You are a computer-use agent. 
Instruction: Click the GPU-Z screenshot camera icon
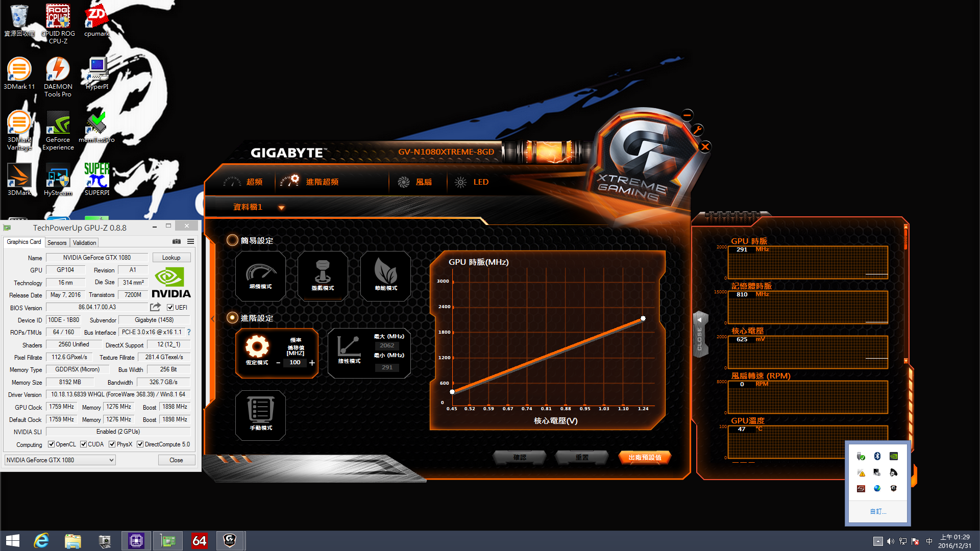pyautogui.click(x=176, y=242)
